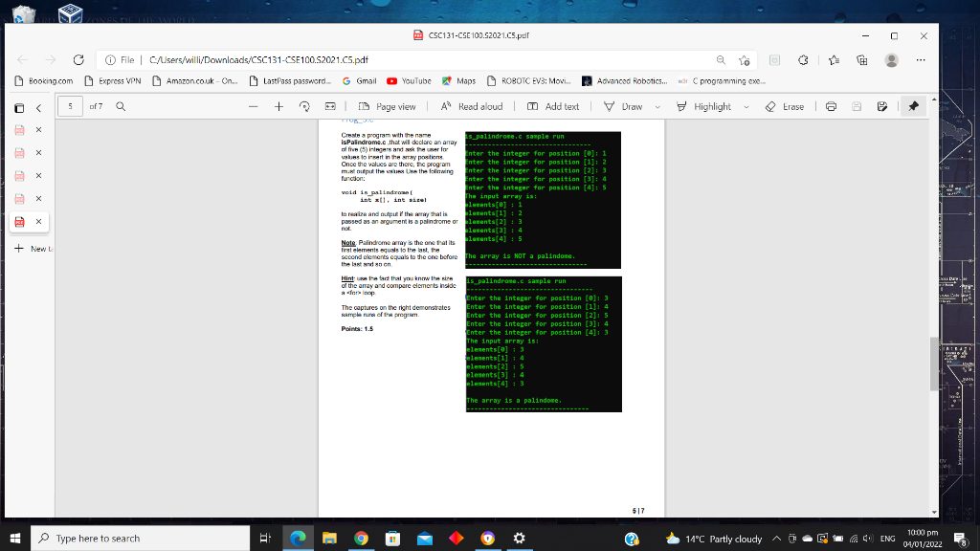980x551 pixels.
Task: Open the document search in the PDF
Action: coord(119,107)
